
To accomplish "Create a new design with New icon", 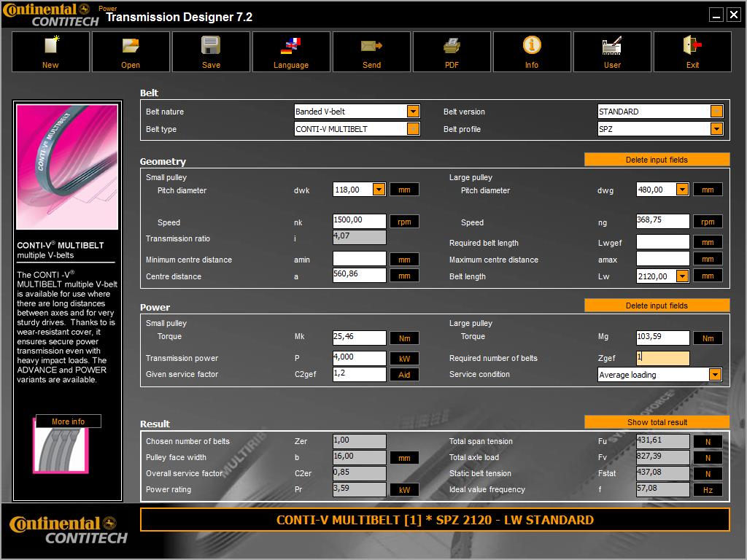I will click(50, 52).
